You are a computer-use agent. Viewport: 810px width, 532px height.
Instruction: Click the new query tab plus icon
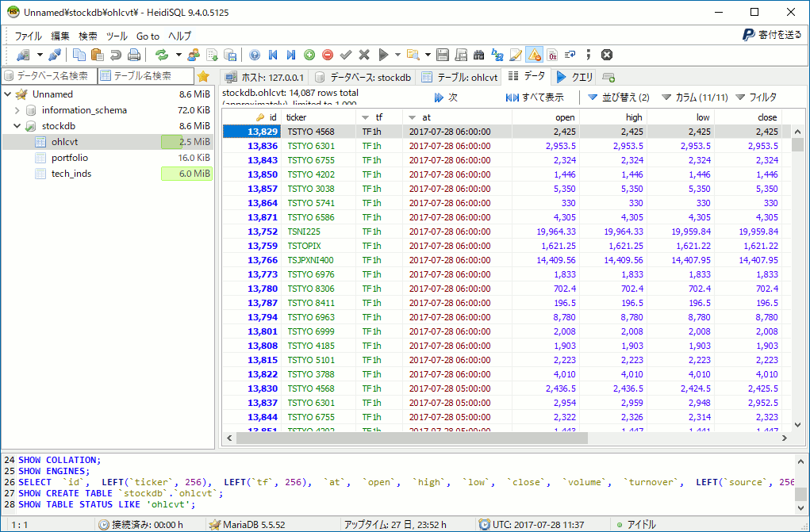pyautogui.click(x=608, y=78)
